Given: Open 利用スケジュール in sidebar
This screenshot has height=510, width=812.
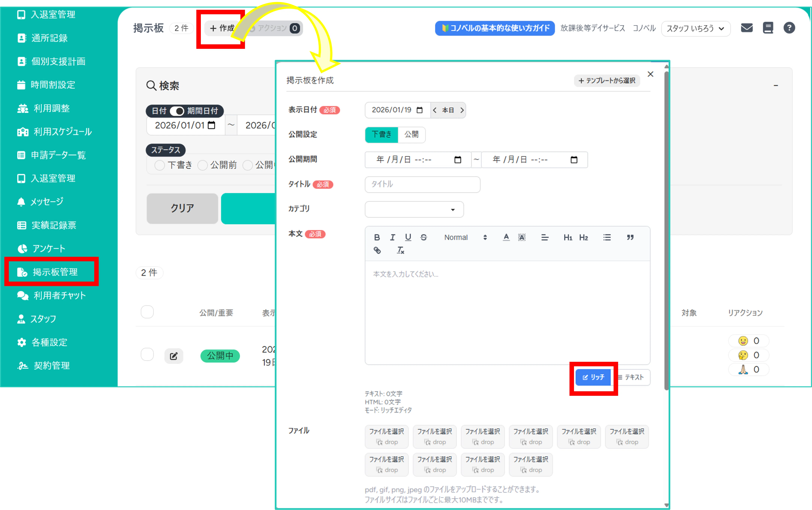Looking at the screenshot, I should coord(55,131).
